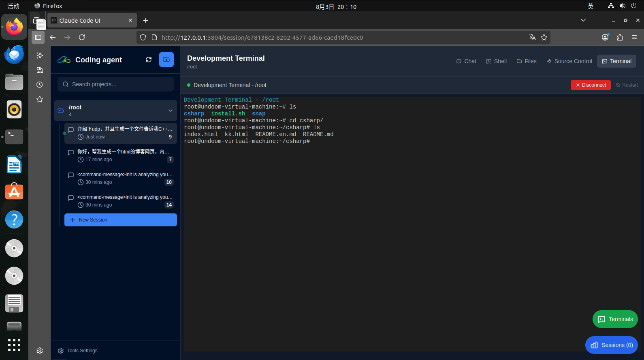Click the translate page icon in address bar
This screenshot has height=360, width=644.
coord(533,37)
